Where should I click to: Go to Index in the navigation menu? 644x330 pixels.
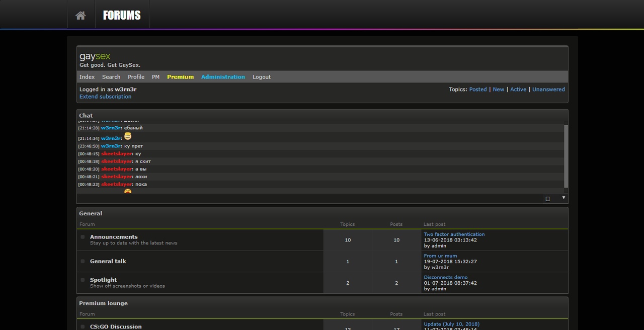[x=87, y=77]
